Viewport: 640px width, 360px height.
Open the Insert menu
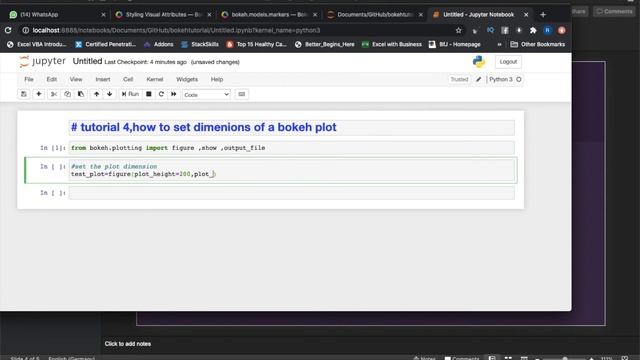pos(103,79)
